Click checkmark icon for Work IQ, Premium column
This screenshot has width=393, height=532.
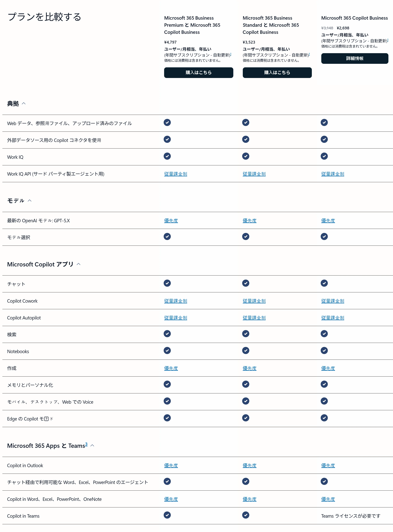[x=167, y=156]
